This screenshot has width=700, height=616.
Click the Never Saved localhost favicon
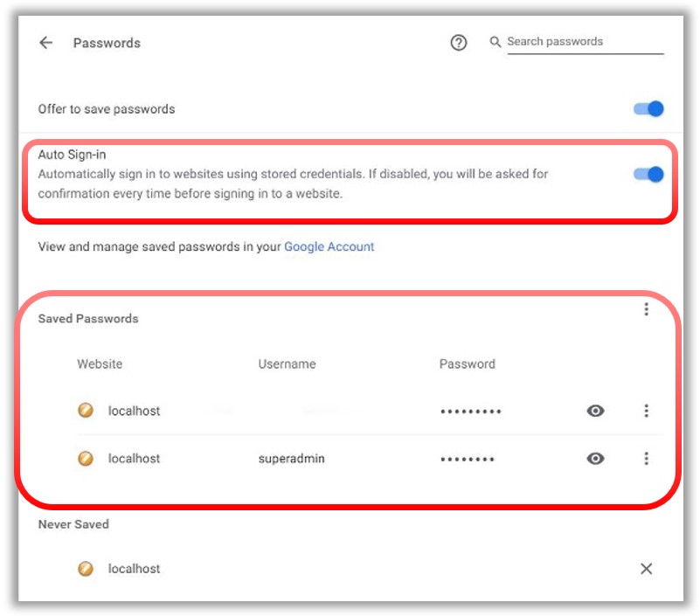pyautogui.click(x=86, y=569)
